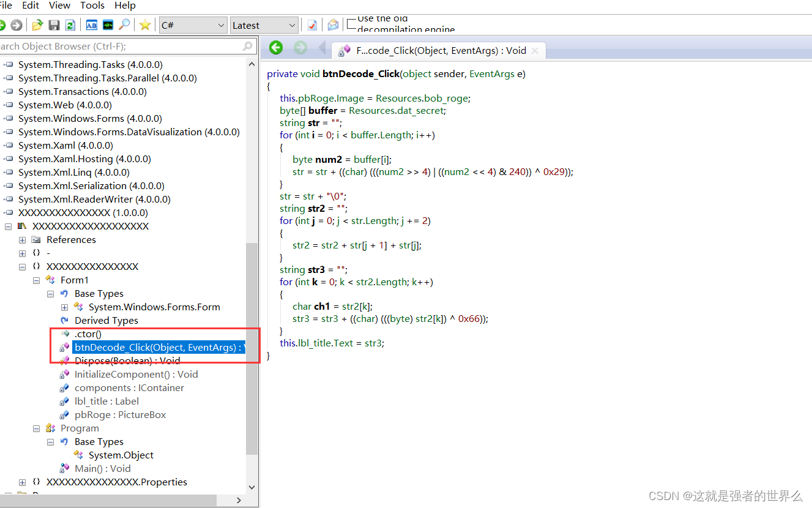Select System.Threading.Tasks (4.0.0.0) assembly
This screenshot has height=508, width=812.
pos(91,65)
